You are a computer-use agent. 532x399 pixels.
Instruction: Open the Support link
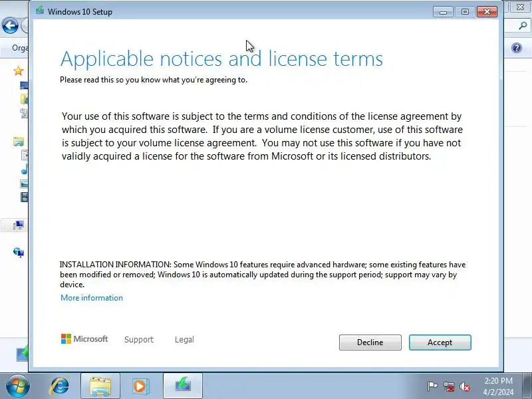point(139,340)
